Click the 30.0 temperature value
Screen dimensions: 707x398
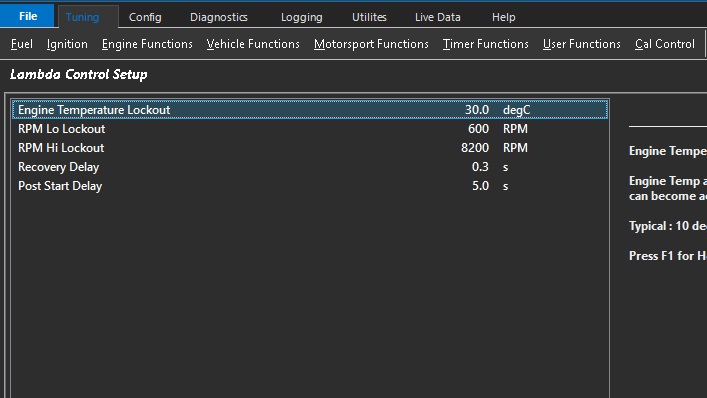477,110
